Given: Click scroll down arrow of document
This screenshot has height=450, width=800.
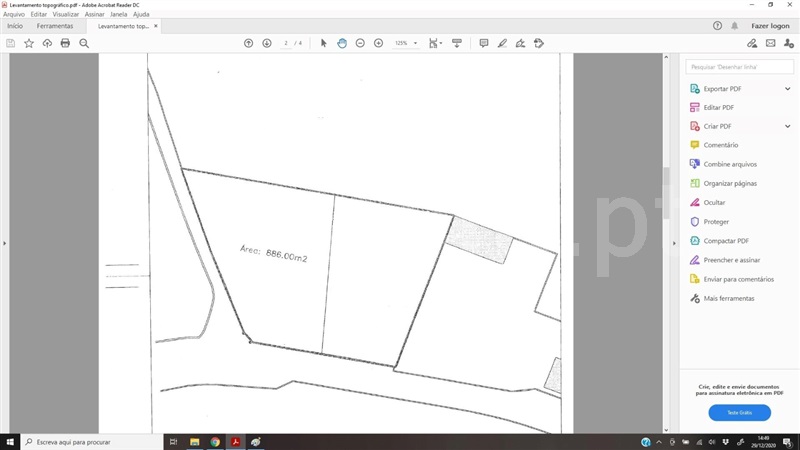Looking at the screenshot, I should 666,430.
